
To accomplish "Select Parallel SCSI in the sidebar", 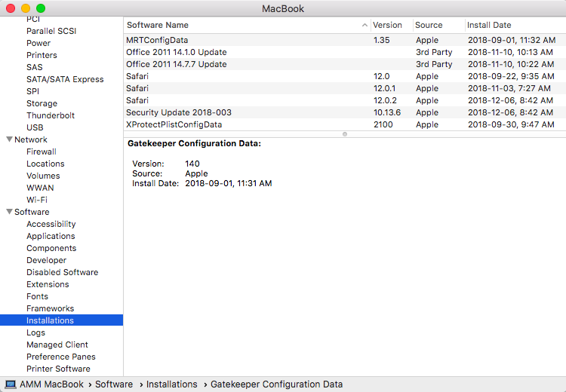I will click(x=51, y=31).
